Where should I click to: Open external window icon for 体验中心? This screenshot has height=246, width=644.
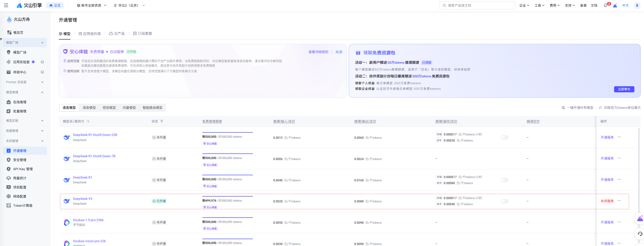click(x=42, y=72)
